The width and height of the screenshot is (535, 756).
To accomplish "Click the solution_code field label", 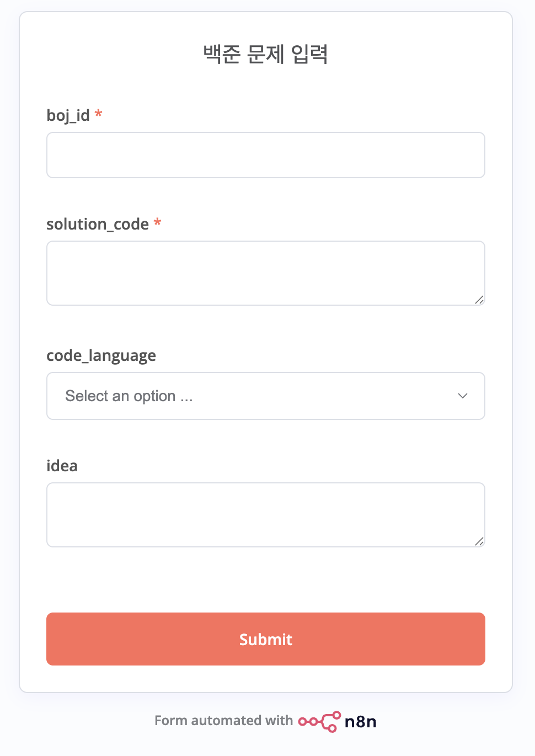I will pos(98,224).
